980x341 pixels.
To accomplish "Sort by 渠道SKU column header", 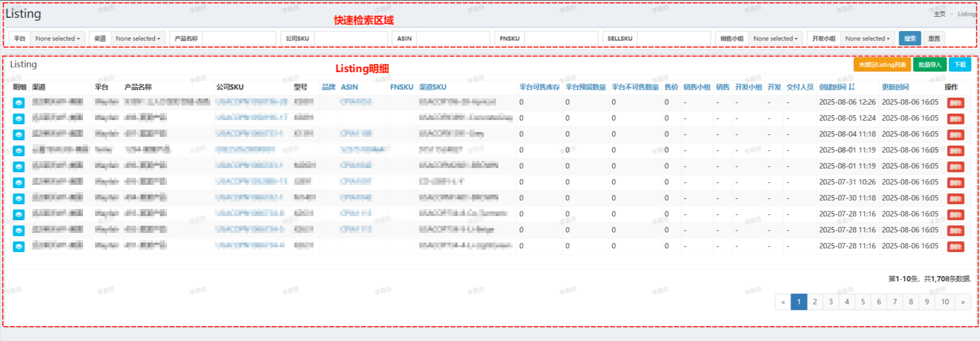I will 433,87.
